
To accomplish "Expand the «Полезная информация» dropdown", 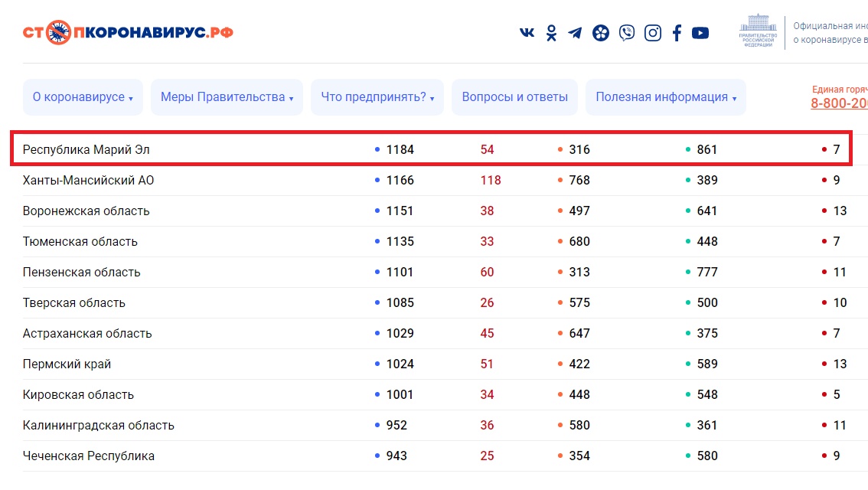I will [x=666, y=97].
